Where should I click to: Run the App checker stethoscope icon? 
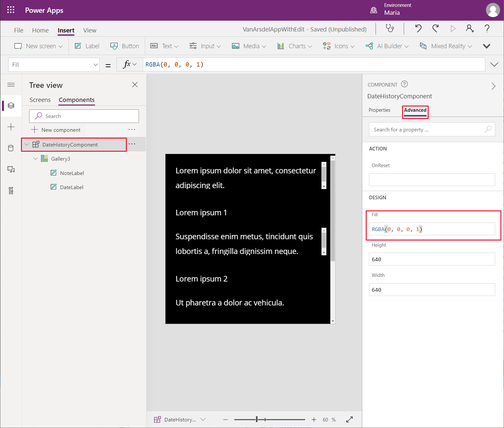tap(390, 29)
